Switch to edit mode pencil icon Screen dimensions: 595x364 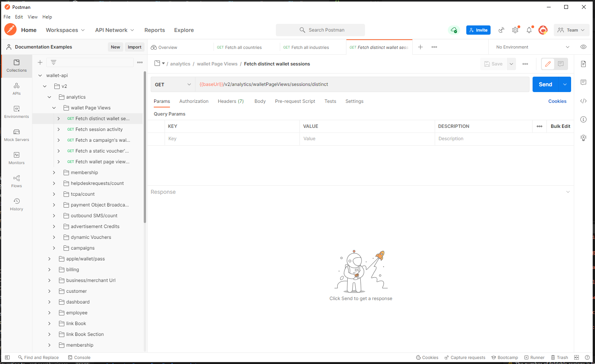coord(548,64)
